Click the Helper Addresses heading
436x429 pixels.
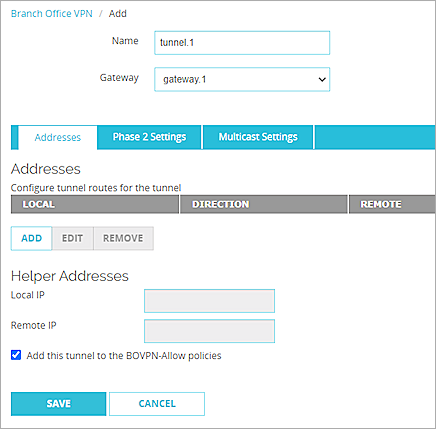pos(70,276)
